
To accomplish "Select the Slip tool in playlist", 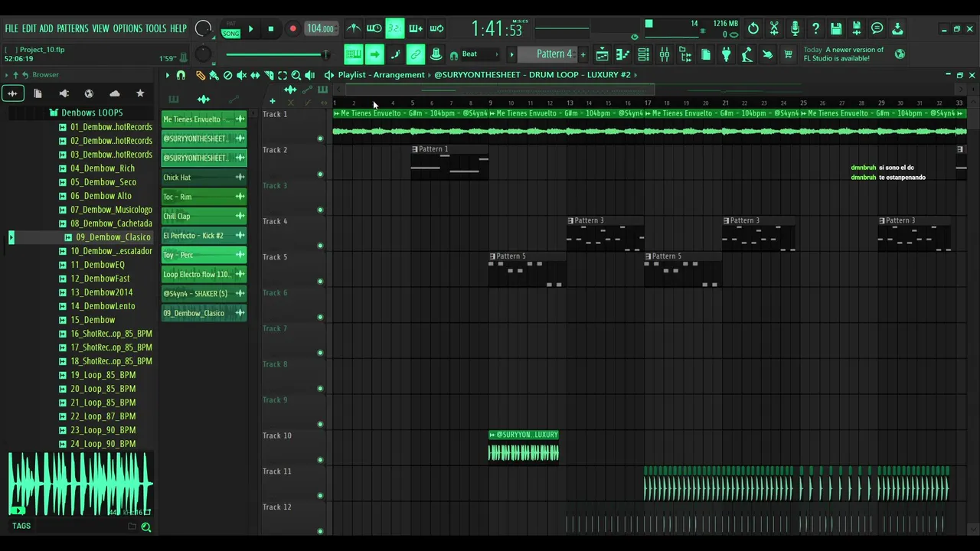I will point(256,75).
